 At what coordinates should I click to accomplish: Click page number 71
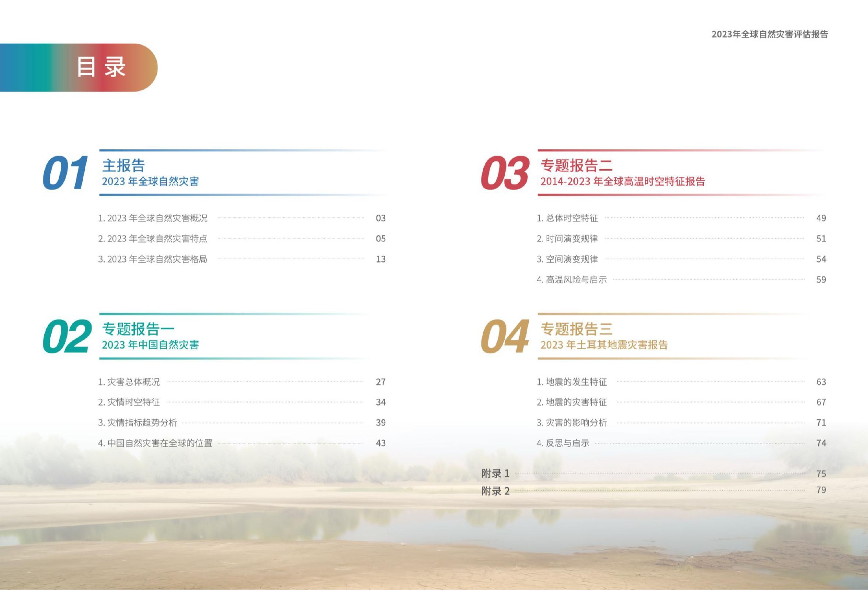pos(821,423)
